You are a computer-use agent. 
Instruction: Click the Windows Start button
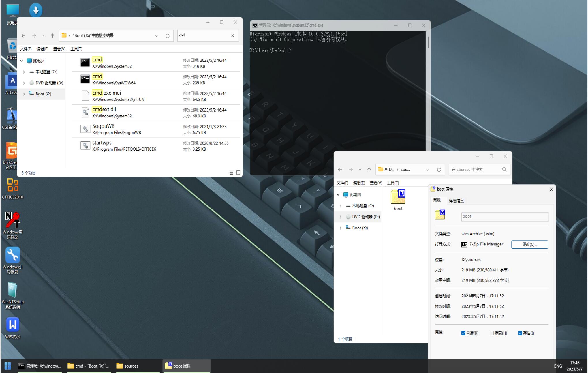coord(8,366)
